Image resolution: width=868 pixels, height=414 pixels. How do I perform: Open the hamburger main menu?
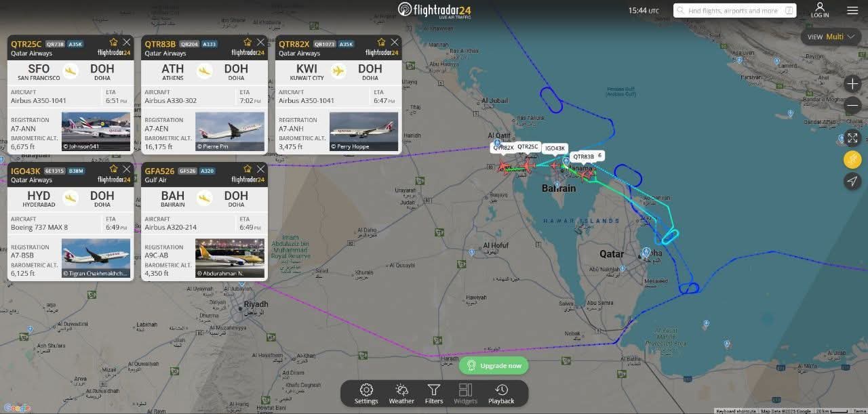852,10
